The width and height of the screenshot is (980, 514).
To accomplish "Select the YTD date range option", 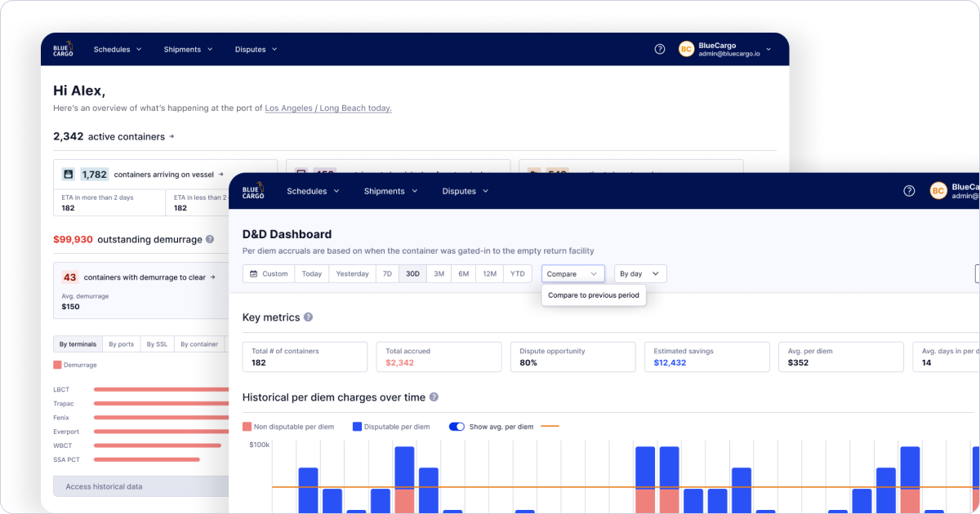I will tap(518, 274).
